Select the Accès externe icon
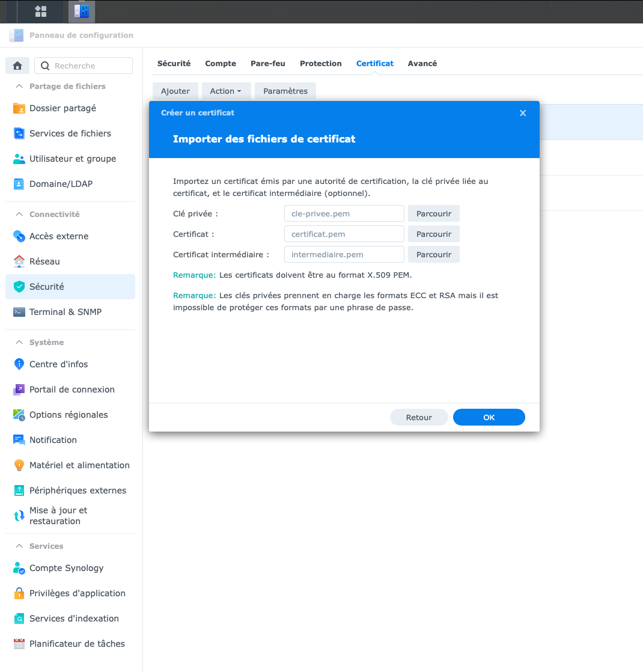This screenshot has width=643, height=672. 19,236
